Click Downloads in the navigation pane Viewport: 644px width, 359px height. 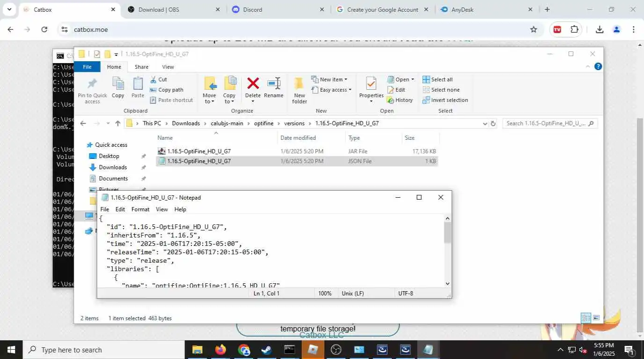pyautogui.click(x=113, y=167)
